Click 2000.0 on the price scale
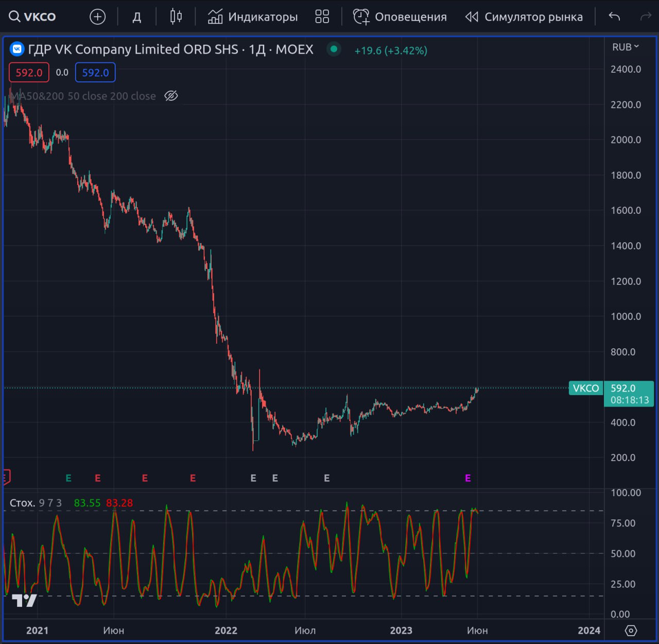Image resolution: width=659 pixels, height=644 pixels. pos(626,140)
